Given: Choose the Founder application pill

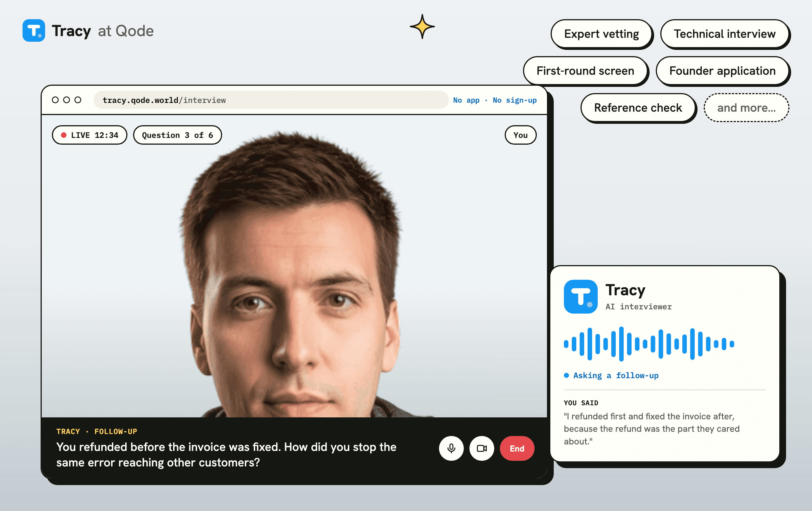Looking at the screenshot, I should (722, 71).
